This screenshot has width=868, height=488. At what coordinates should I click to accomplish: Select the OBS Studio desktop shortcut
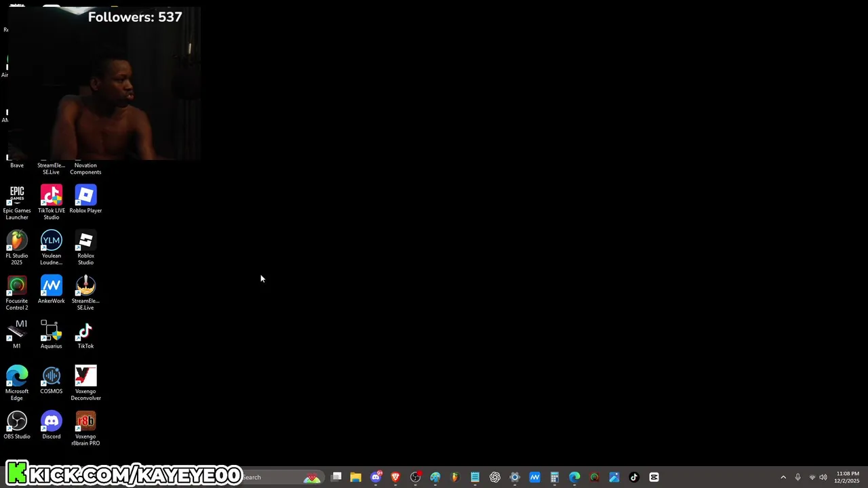pyautogui.click(x=17, y=426)
